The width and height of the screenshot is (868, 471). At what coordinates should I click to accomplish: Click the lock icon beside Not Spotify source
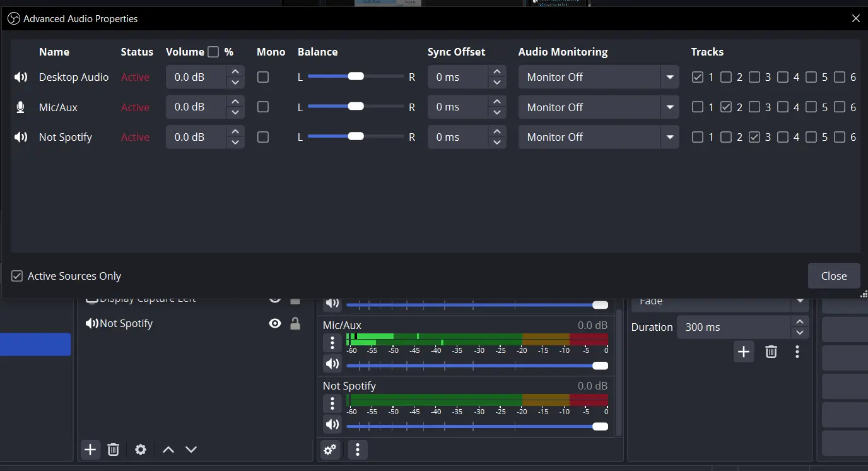coord(295,323)
